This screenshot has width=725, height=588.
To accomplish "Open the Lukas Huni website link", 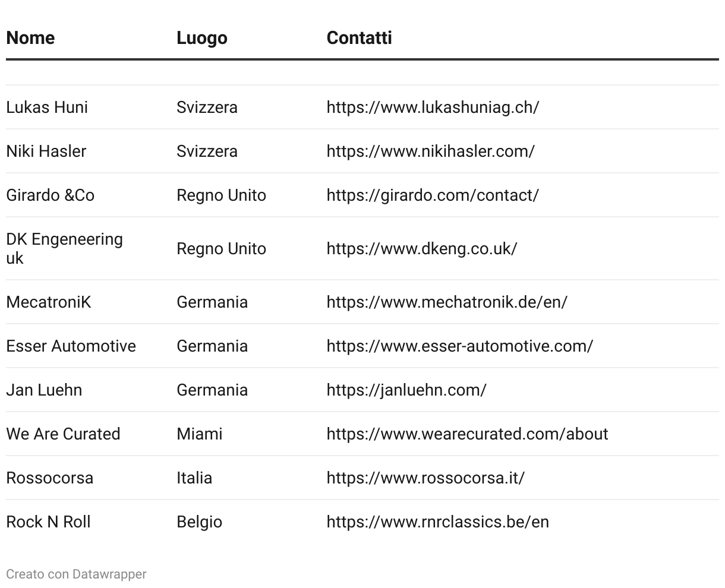I will click(x=433, y=108).
